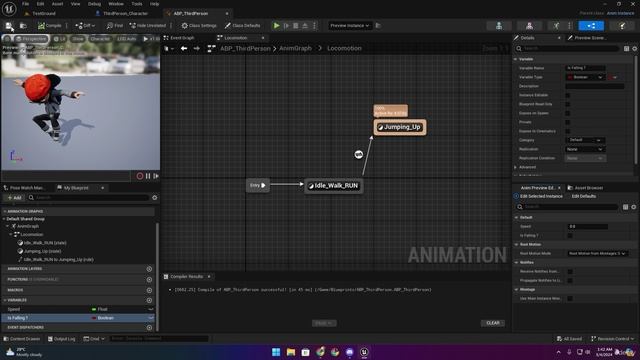Click the green Play simulation button
This screenshot has height=360, width=640.
tap(276, 26)
